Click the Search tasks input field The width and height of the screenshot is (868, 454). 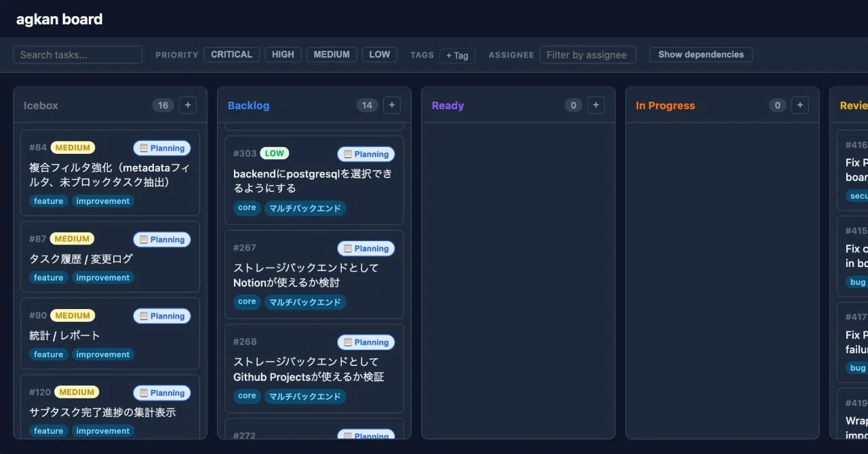(x=77, y=55)
